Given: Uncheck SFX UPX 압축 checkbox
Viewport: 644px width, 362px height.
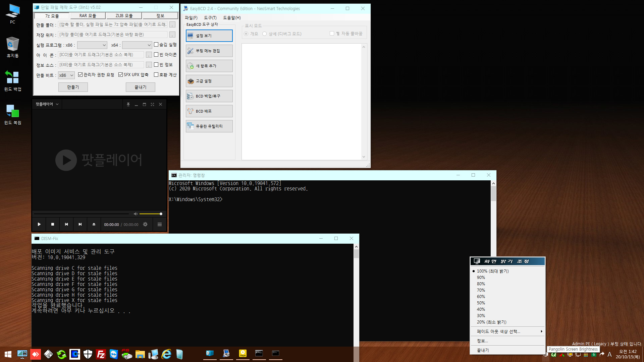Looking at the screenshot, I should click(120, 75).
